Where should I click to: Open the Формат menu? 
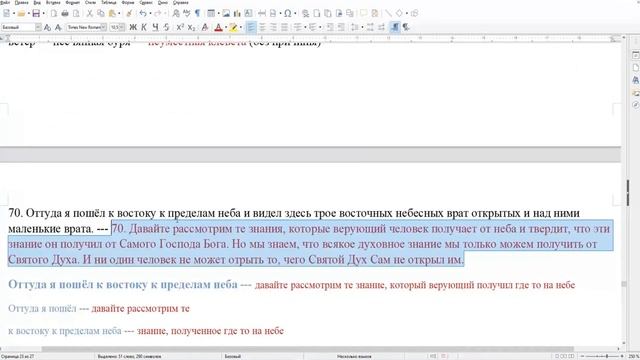[x=73, y=2]
